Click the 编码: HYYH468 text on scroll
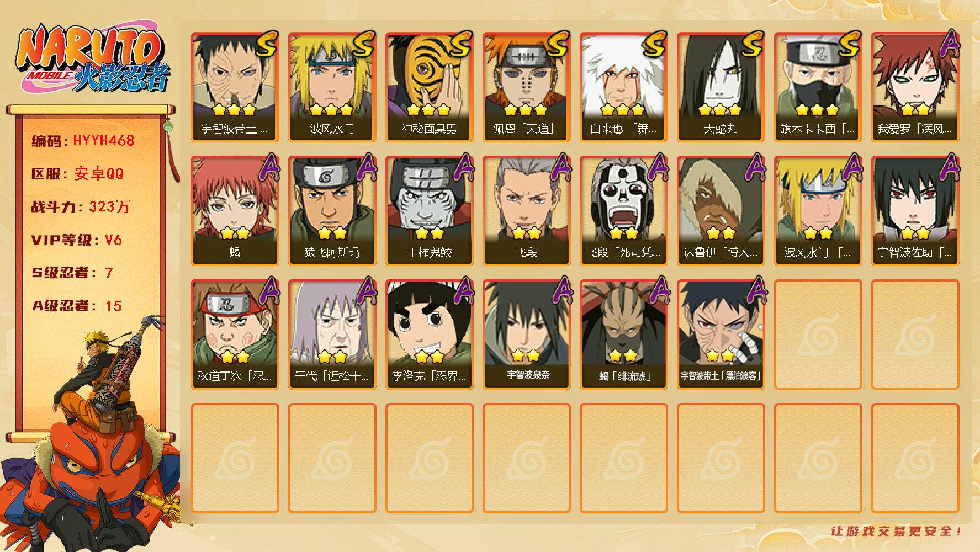980x552 pixels. [83, 141]
